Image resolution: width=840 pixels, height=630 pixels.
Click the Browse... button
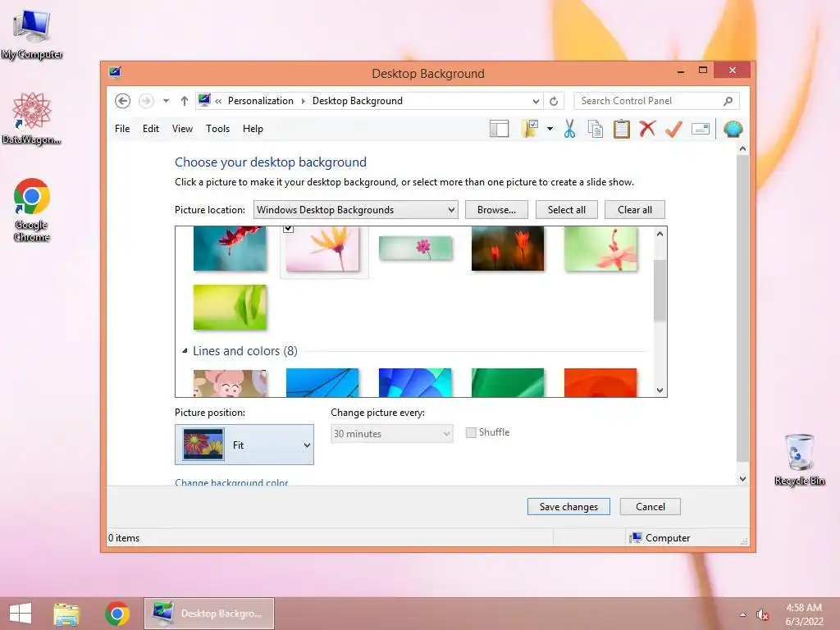click(x=496, y=210)
